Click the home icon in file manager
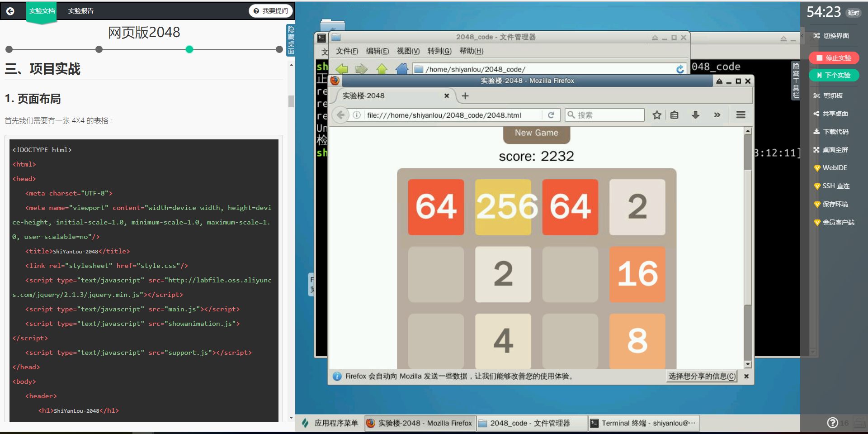 point(401,69)
